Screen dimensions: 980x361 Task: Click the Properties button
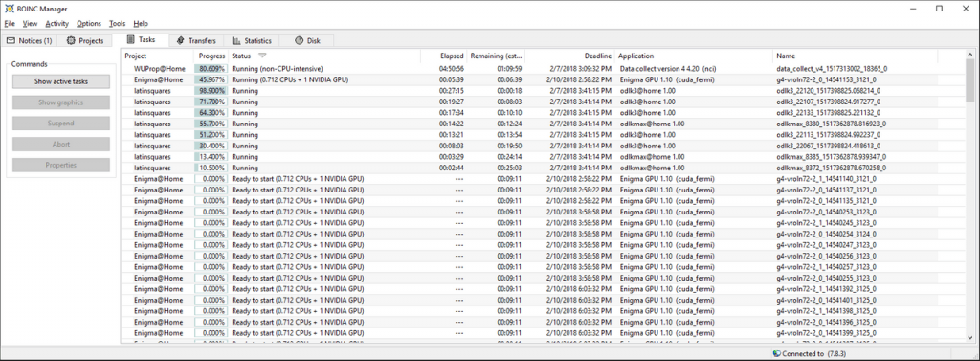60,165
